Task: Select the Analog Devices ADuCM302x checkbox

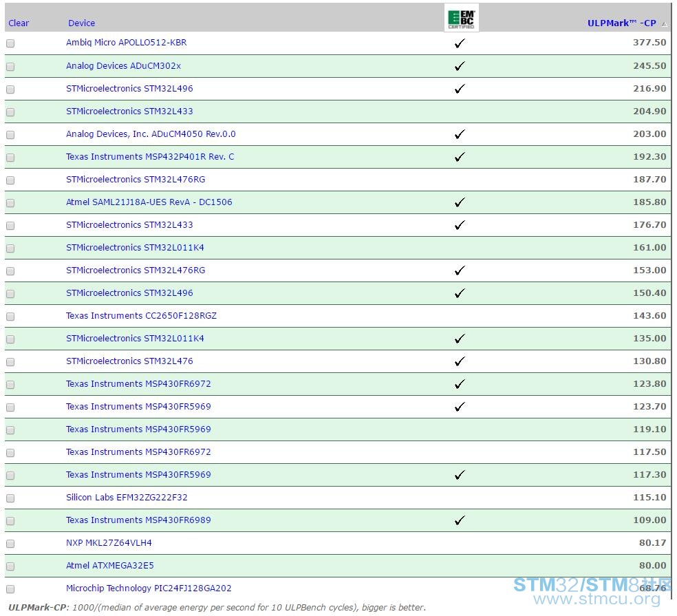Action: click(10, 67)
